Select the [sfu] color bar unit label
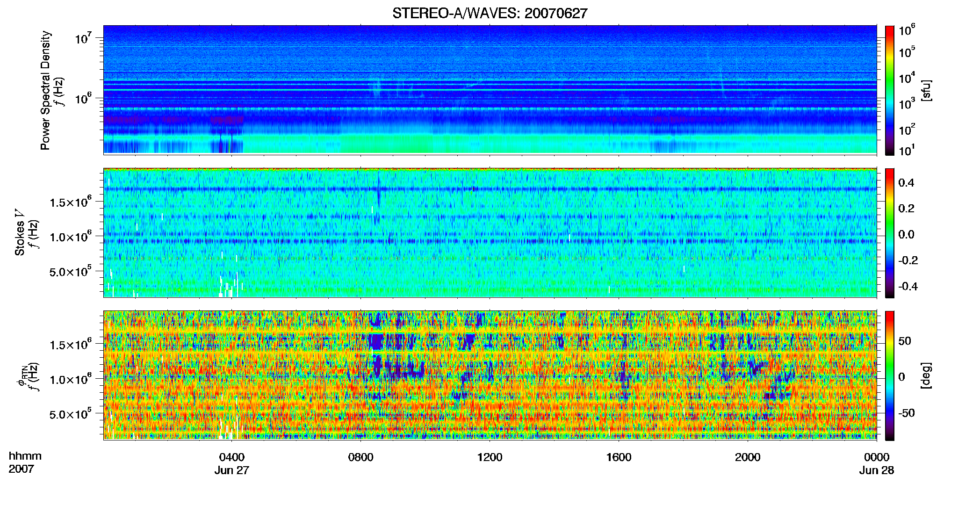980x505 pixels. coord(926,90)
